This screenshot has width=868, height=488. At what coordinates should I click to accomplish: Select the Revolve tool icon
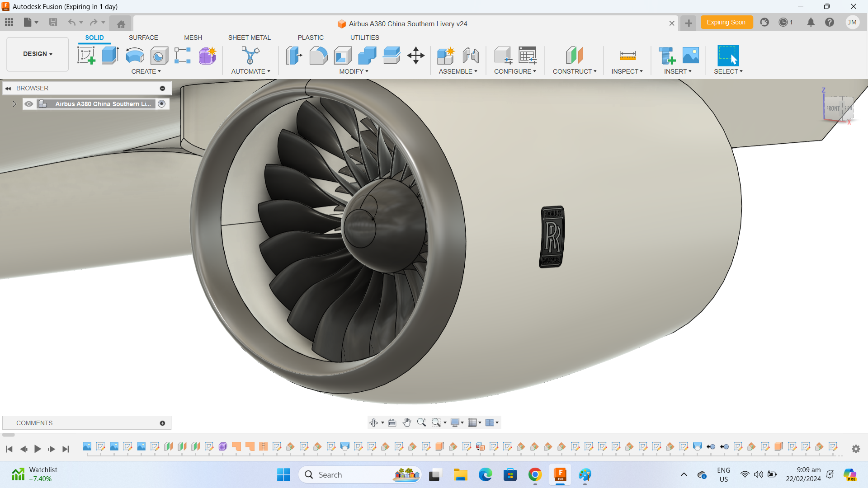[x=135, y=56]
